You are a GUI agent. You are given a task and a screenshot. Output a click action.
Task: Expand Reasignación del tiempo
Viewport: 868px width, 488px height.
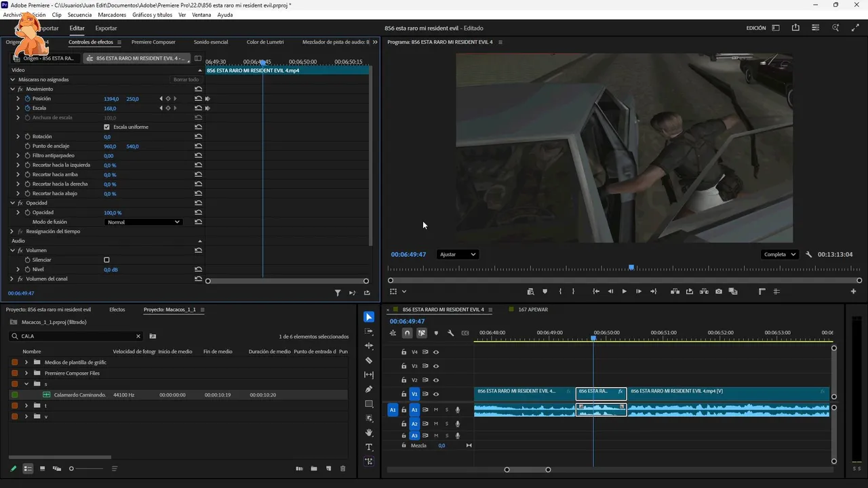tap(12, 232)
